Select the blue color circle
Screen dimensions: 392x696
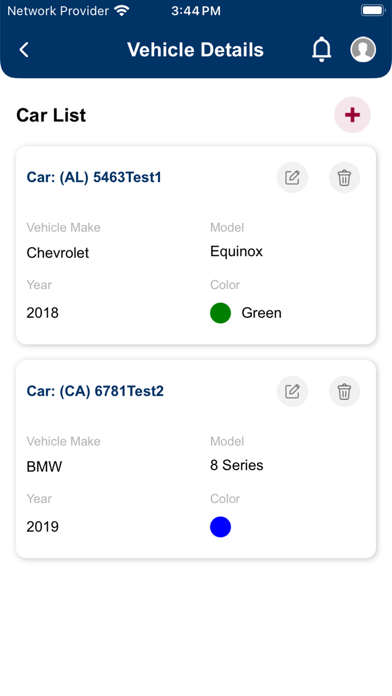(x=221, y=527)
